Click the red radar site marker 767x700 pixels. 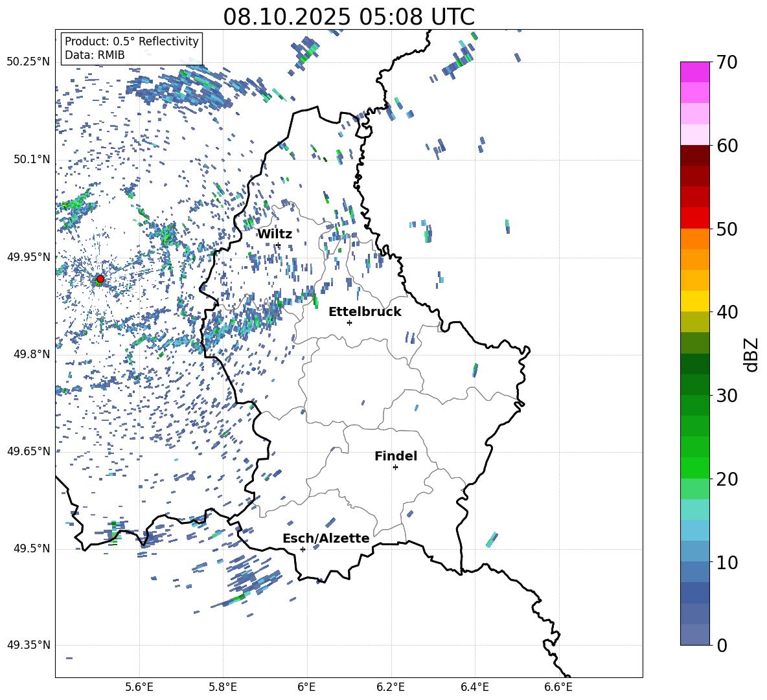coord(100,279)
